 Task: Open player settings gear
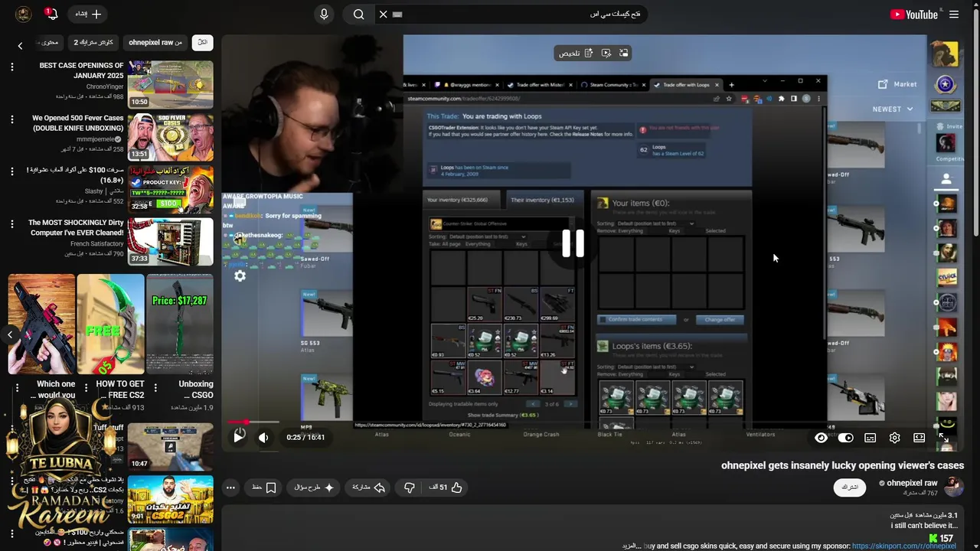894,438
